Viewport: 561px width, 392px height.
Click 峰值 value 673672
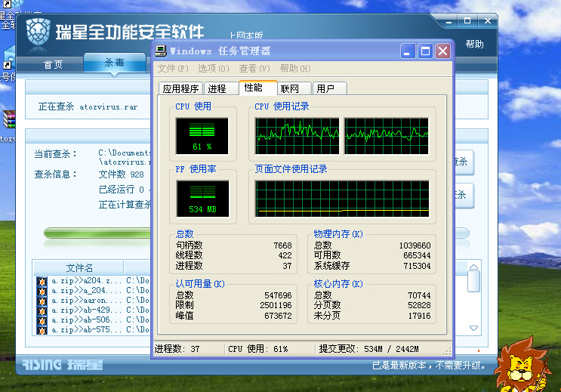[278, 316]
